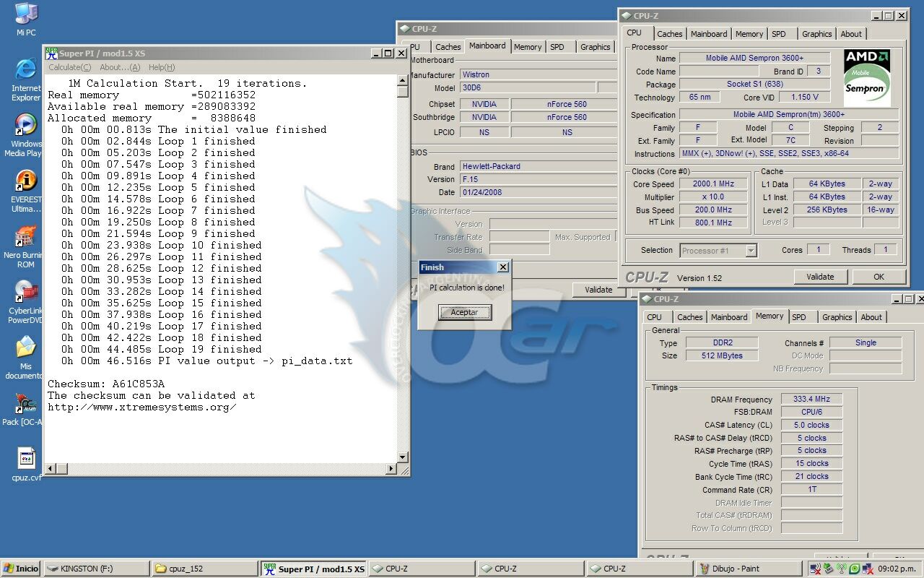Switch to KINGSTON (F:) taskbar item
The image size is (924, 578).
pos(97,569)
